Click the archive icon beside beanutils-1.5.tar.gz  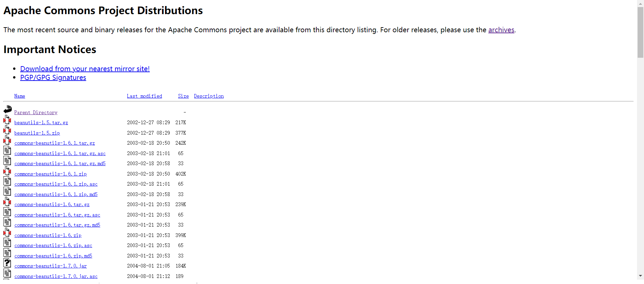[x=7, y=120]
